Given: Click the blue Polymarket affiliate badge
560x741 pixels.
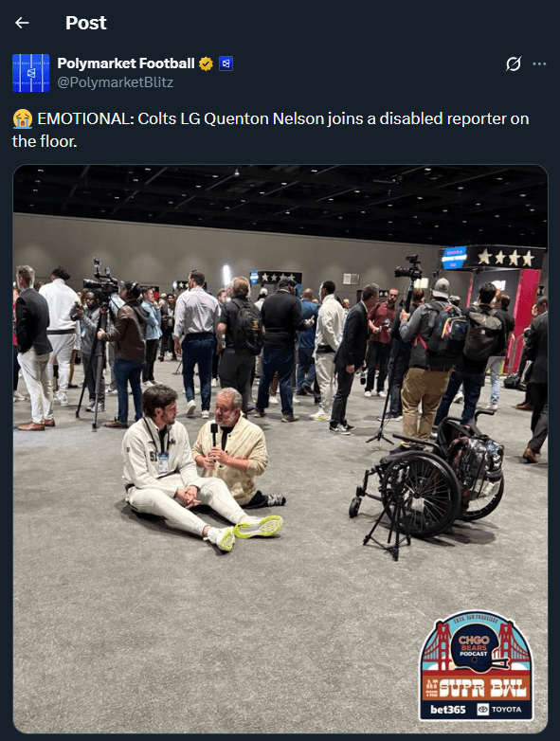Looking at the screenshot, I should tap(226, 63).
